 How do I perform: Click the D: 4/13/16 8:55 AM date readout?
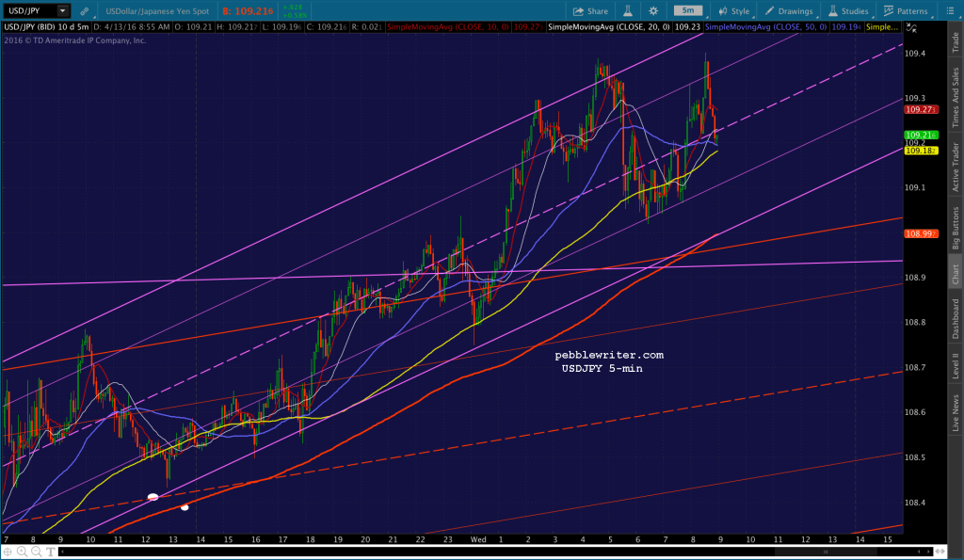132,27
